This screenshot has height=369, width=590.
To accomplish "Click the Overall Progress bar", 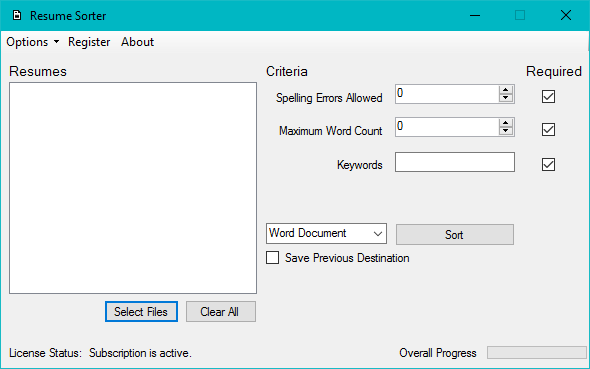I will point(537,353).
